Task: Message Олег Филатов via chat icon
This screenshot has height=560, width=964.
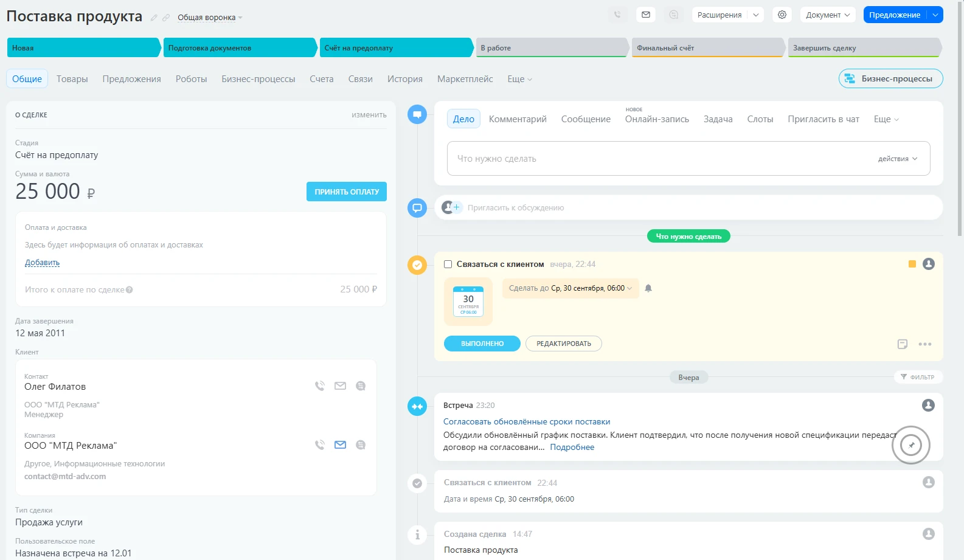Action: (x=361, y=385)
